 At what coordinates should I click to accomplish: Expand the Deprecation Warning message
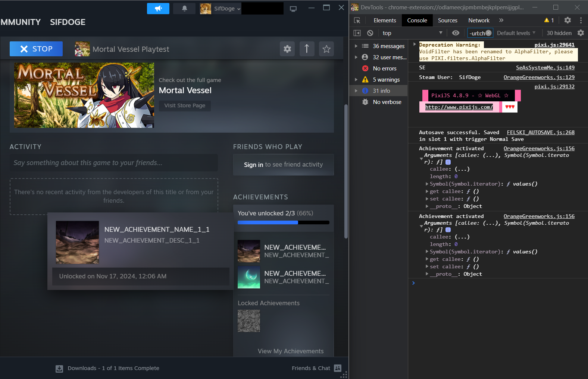coord(415,44)
